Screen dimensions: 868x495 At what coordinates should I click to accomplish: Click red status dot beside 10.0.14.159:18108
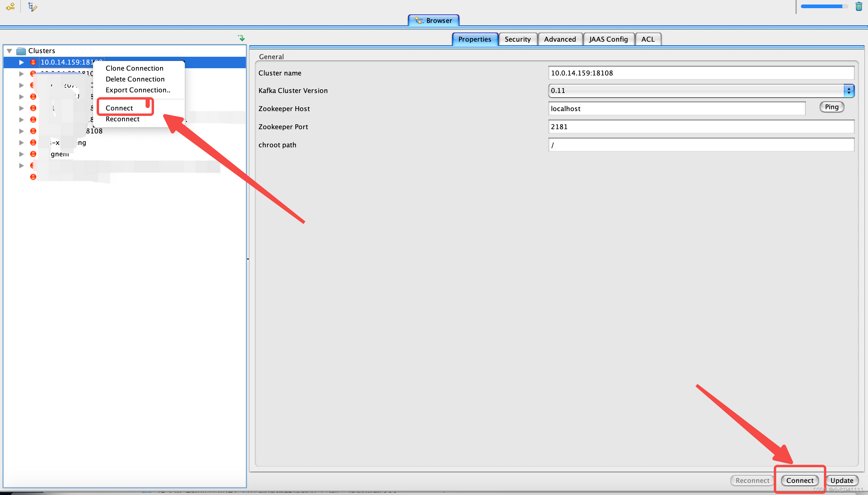pos(33,62)
